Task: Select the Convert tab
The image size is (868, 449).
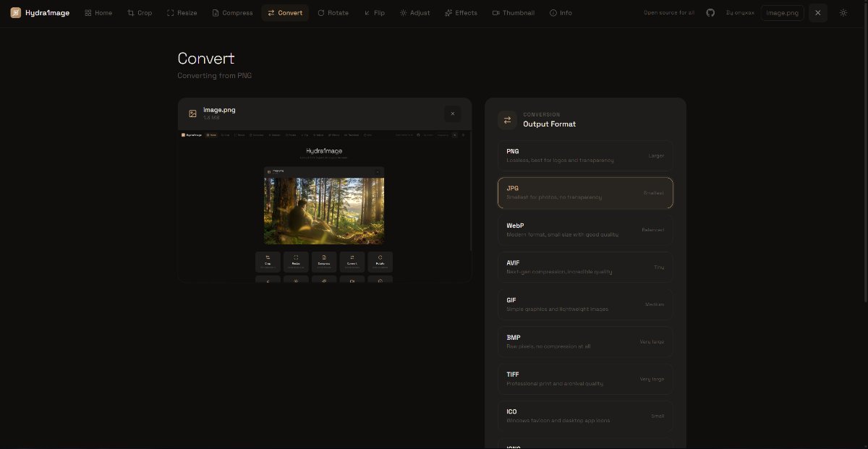Action: point(285,13)
